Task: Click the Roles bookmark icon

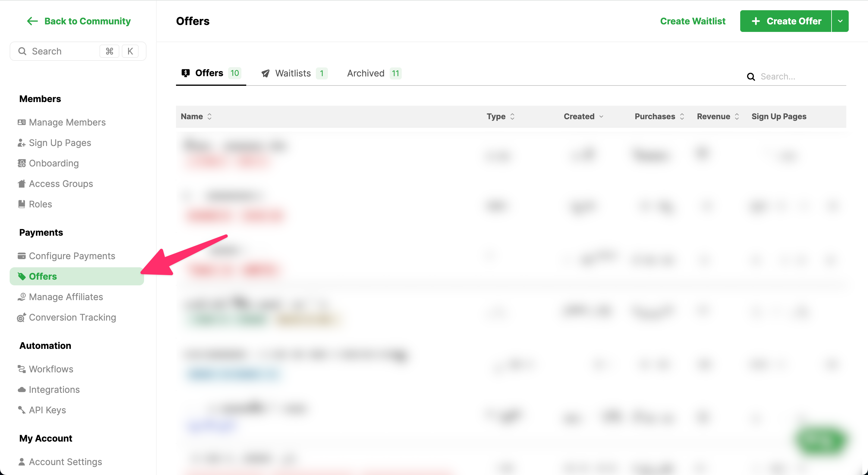Action: pos(22,204)
